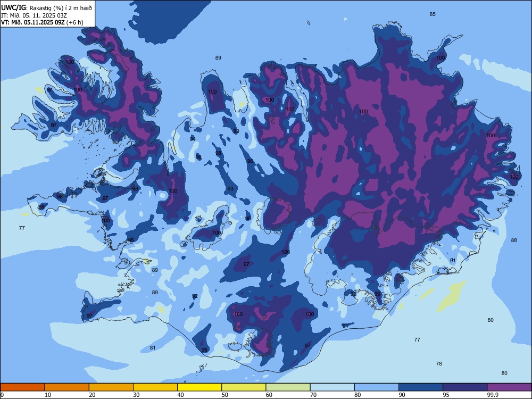Click the legend scale label '10'

tap(48, 395)
